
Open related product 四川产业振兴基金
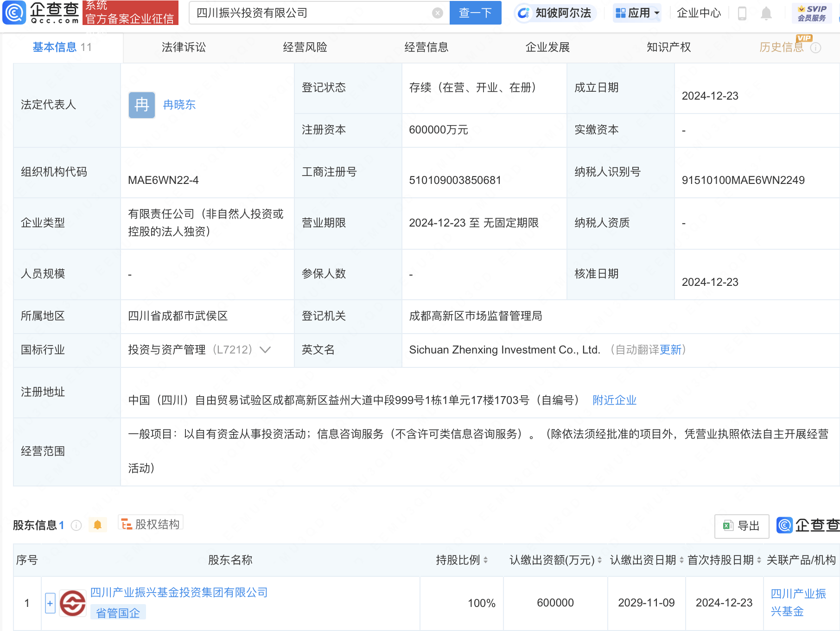click(798, 603)
